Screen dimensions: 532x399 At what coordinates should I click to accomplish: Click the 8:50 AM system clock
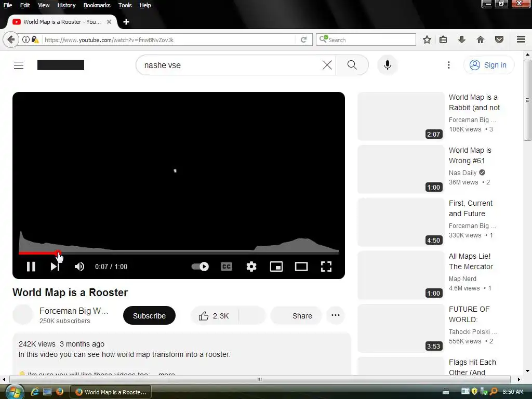pos(513,392)
